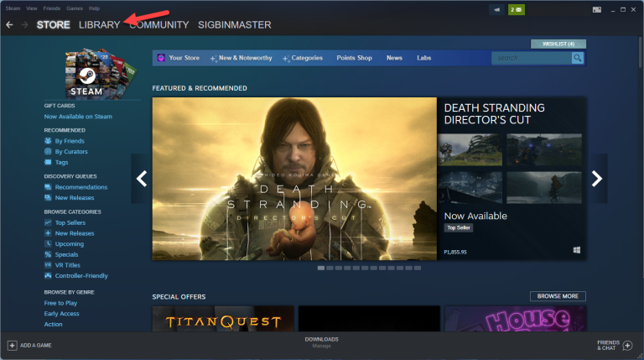Screen dimensions: 644x360
Task: Click the Specials percent icon
Action: pyautogui.click(x=48, y=254)
